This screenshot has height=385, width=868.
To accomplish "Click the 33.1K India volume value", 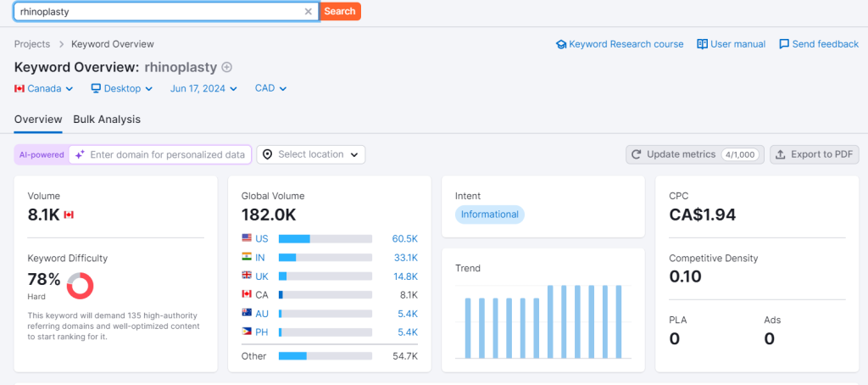I will (x=404, y=258).
